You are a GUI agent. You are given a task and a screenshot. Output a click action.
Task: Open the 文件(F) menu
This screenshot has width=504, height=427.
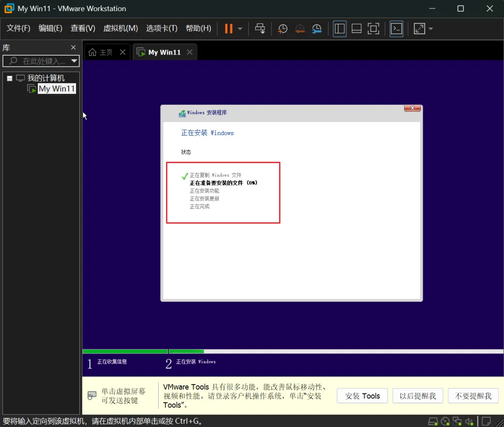[18, 28]
